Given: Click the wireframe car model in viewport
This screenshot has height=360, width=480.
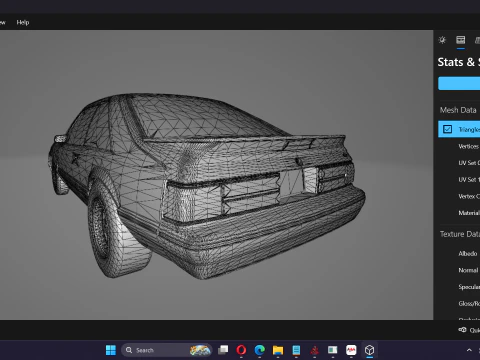Looking at the screenshot, I should point(207,187).
